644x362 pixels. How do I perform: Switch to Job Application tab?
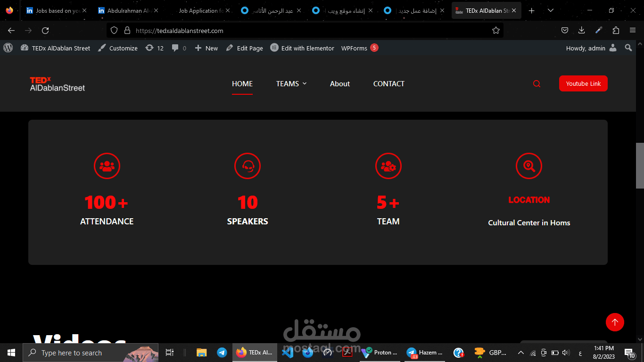[199, 10]
